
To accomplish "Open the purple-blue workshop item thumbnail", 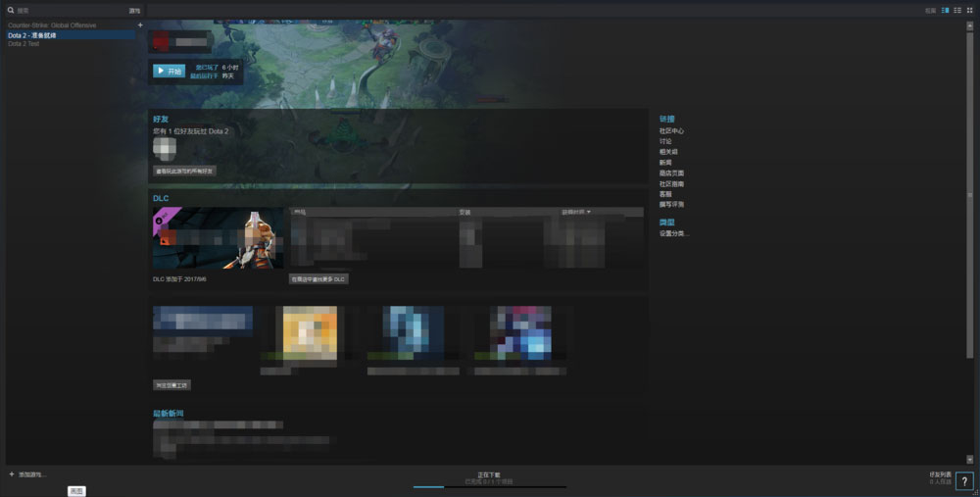I will click(x=520, y=333).
